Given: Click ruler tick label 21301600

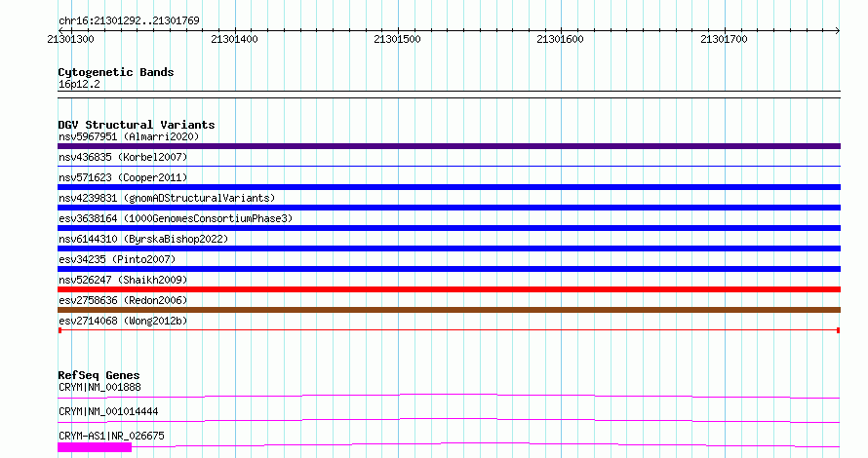Looking at the screenshot, I should click(560, 39).
